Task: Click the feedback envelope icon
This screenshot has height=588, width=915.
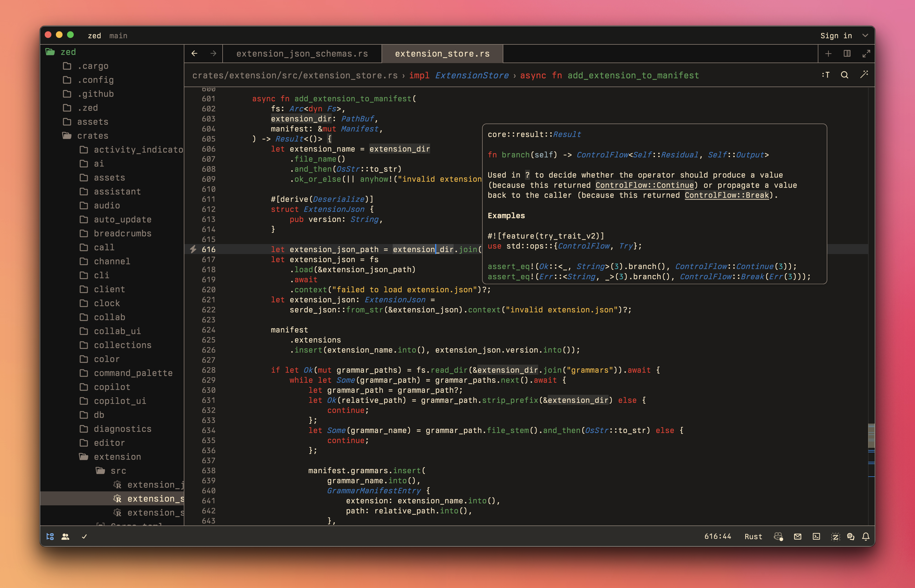Action: pyautogui.click(x=797, y=536)
